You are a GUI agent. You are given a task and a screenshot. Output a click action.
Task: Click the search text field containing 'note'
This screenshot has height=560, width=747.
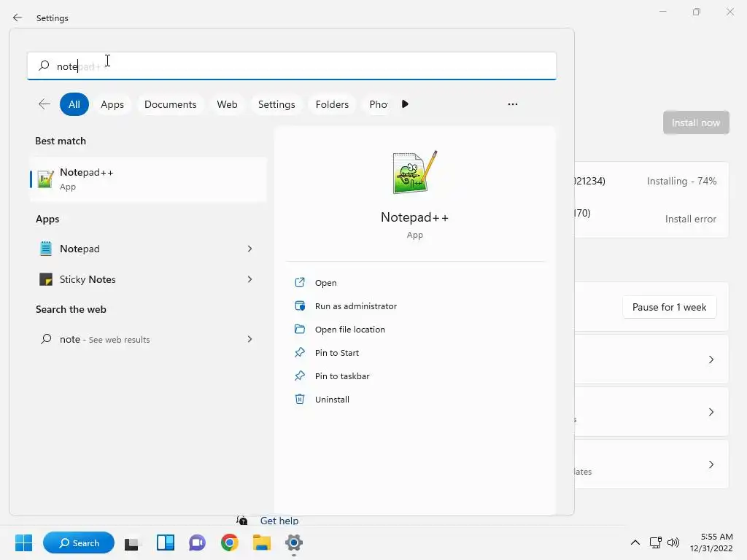[292, 66]
